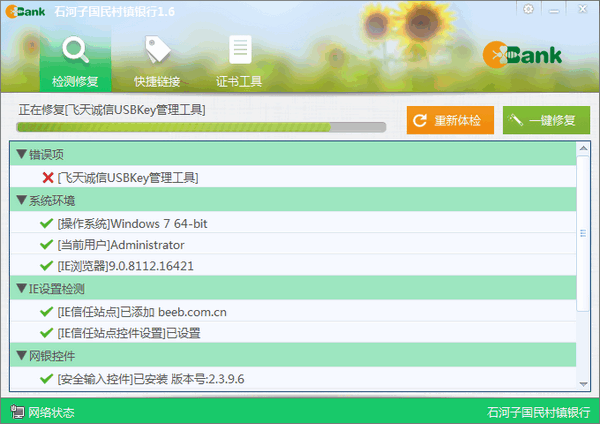This screenshot has height=424, width=600.
Task: Select the [IE信任站点]已添加 beeb.com.cn row
Action: tap(293, 311)
